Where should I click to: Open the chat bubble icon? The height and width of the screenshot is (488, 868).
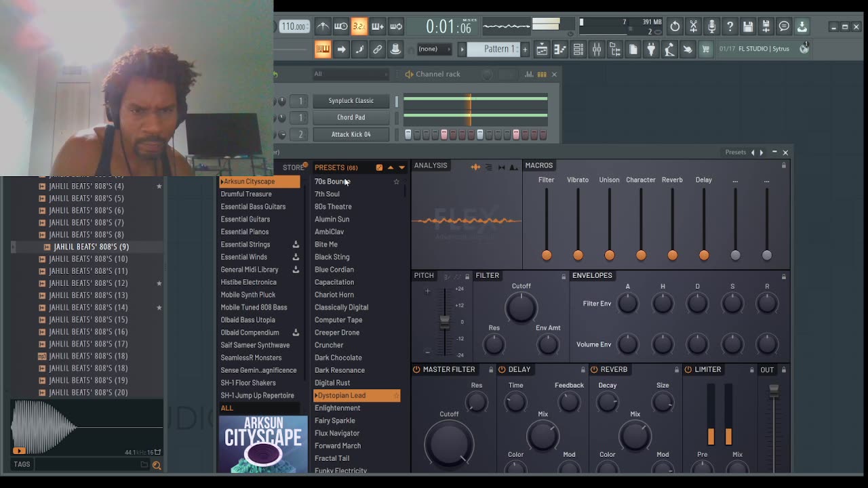pos(784,26)
